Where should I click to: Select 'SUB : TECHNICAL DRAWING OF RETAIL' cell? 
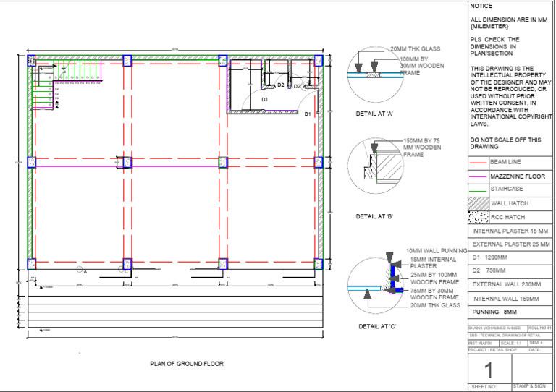(x=510, y=335)
